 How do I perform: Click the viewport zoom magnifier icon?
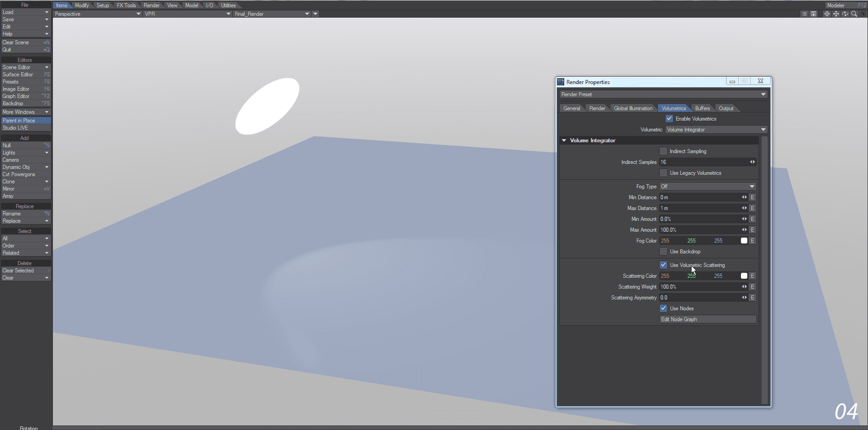coord(854,14)
